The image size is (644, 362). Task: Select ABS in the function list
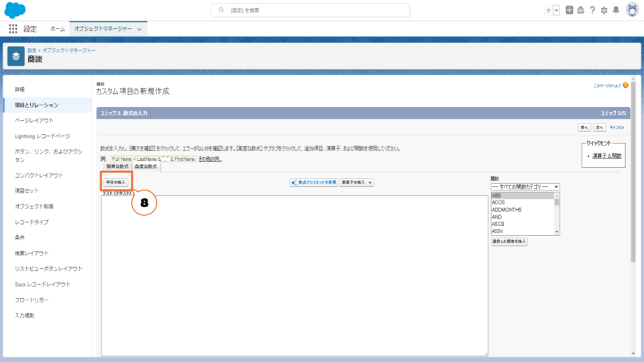[x=523, y=195]
